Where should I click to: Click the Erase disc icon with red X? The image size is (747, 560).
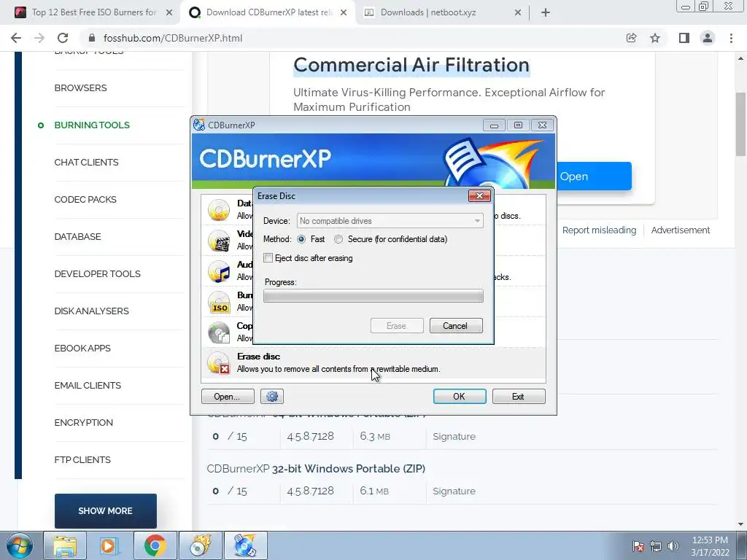pyautogui.click(x=219, y=363)
